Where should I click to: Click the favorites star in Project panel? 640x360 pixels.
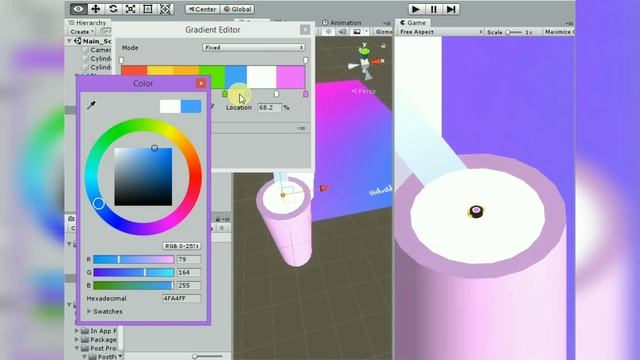[x=222, y=228]
